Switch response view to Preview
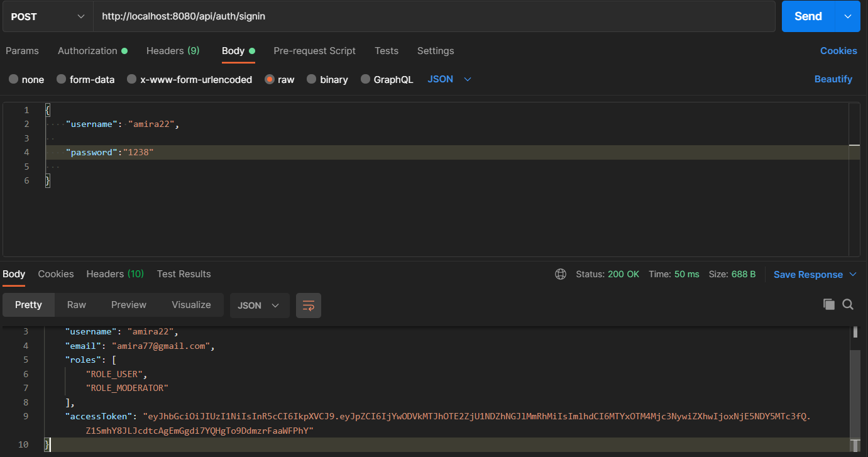The width and height of the screenshot is (868, 457). [128, 304]
